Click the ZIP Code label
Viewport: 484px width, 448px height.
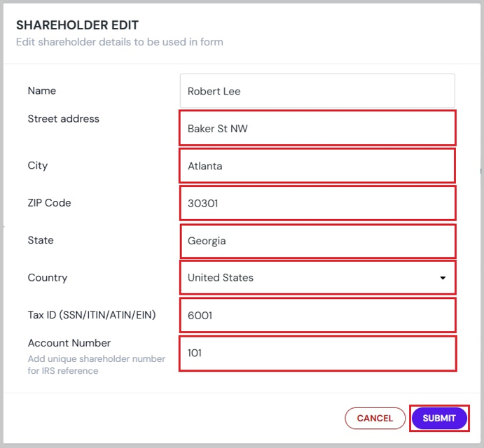pyautogui.click(x=50, y=203)
